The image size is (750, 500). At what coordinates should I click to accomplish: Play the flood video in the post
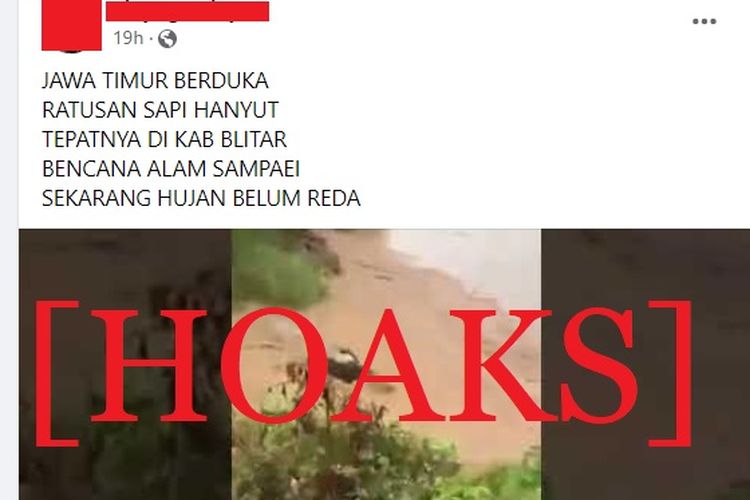386,365
